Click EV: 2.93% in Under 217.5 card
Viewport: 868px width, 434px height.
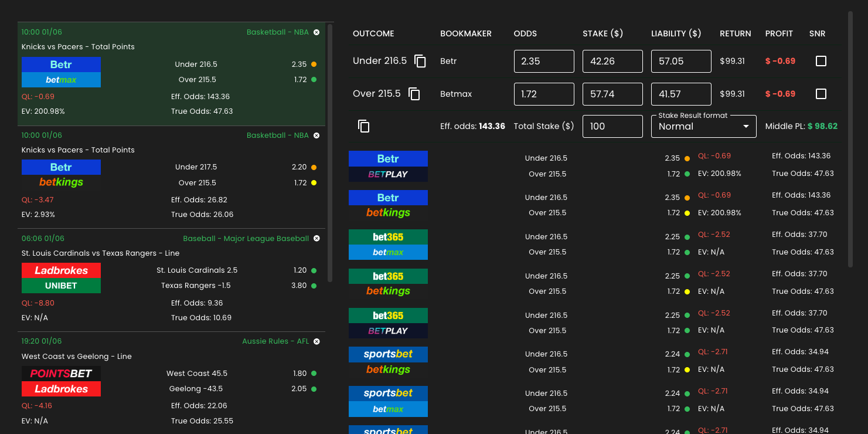38,215
